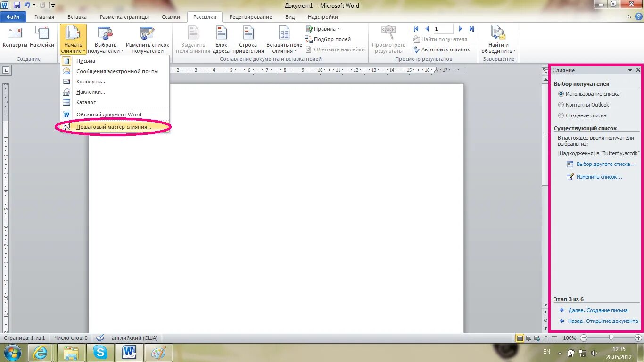Switch to Вставка ribbon tab
This screenshot has width=644, height=362.
[77, 17]
